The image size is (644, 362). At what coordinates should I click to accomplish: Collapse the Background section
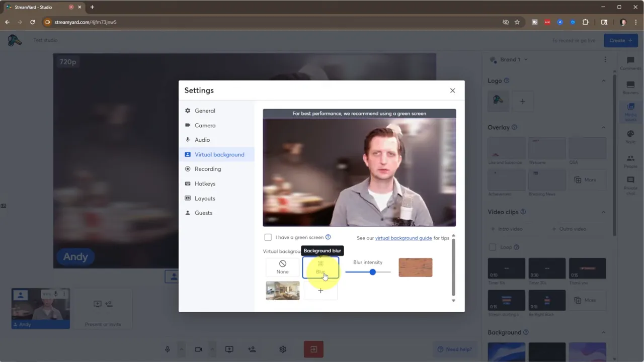click(x=603, y=332)
